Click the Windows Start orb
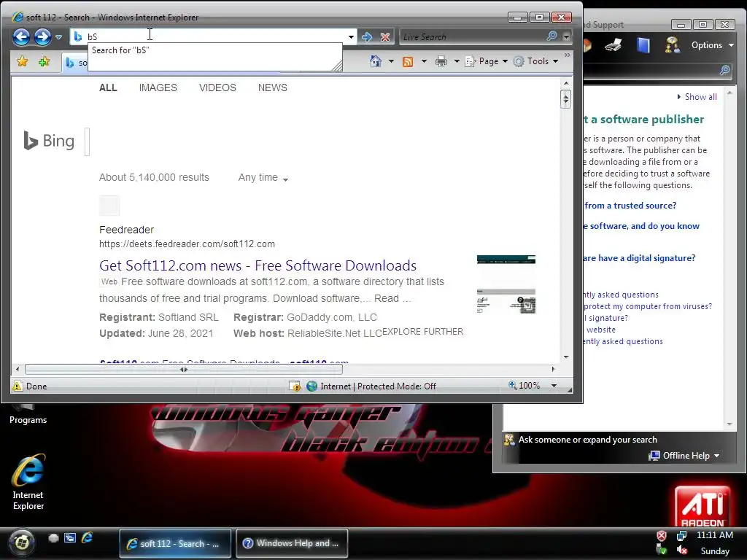The image size is (747, 560). coord(21,542)
